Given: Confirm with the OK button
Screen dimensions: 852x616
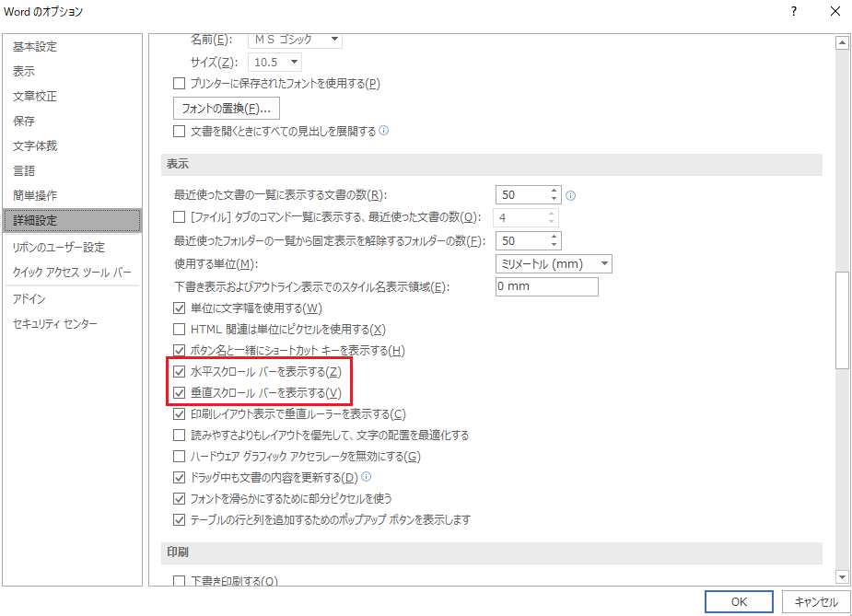Looking at the screenshot, I should pyautogui.click(x=739, y=602).
